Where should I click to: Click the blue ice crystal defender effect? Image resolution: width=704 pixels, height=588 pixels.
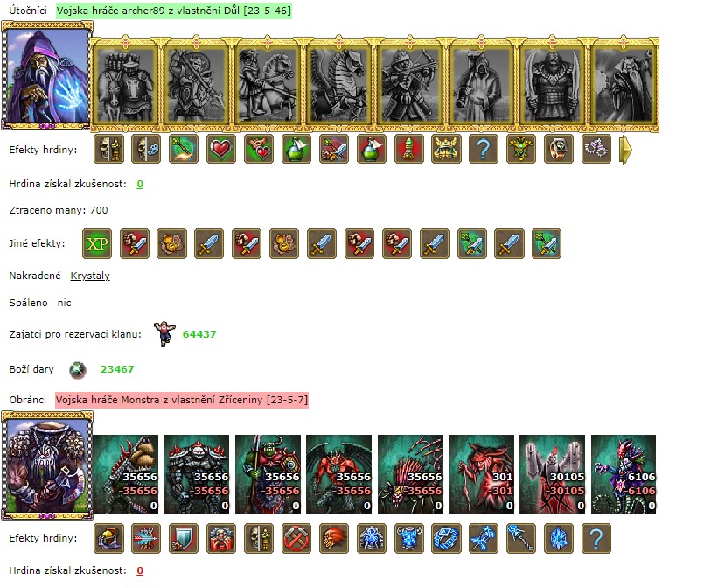[x=559, y=538]
